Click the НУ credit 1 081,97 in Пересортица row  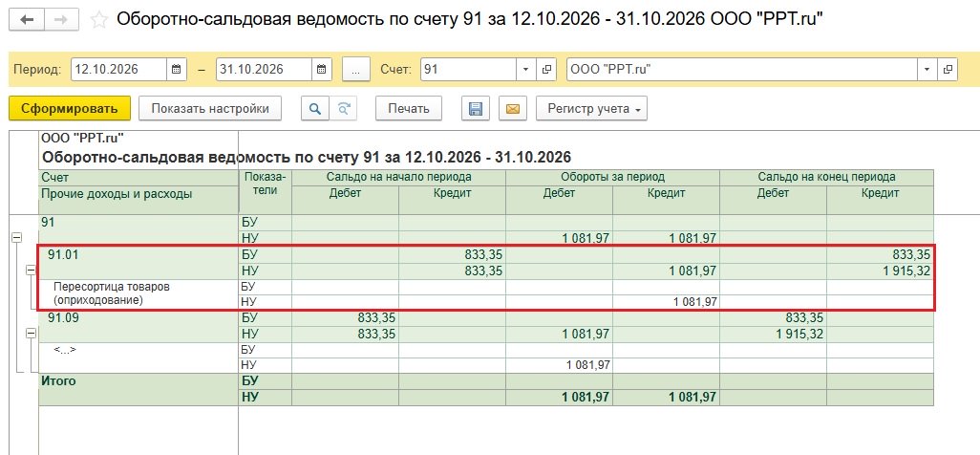tap(694, 302)
